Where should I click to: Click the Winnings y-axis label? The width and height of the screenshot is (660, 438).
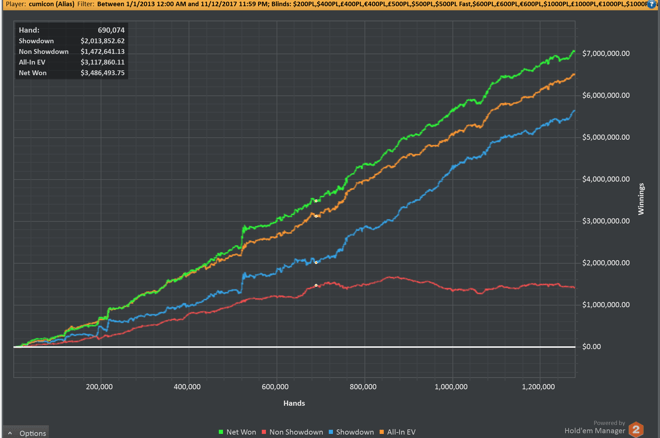click(x=641, y=198)
